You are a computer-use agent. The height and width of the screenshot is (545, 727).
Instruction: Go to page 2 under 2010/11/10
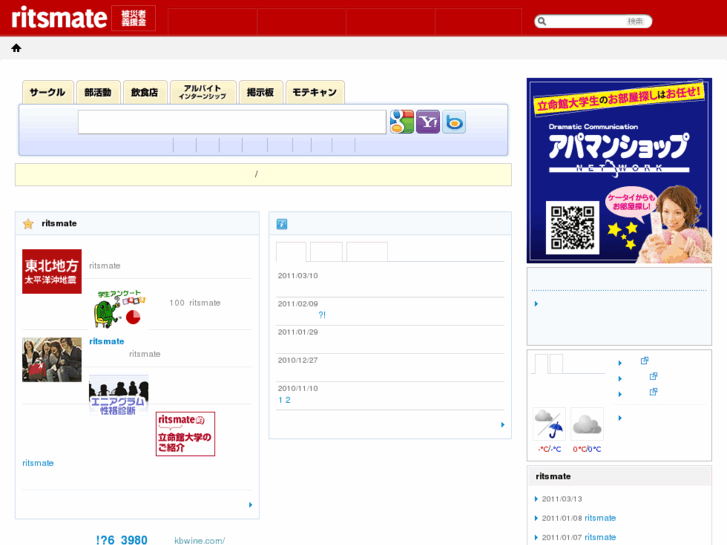point(288,400)
